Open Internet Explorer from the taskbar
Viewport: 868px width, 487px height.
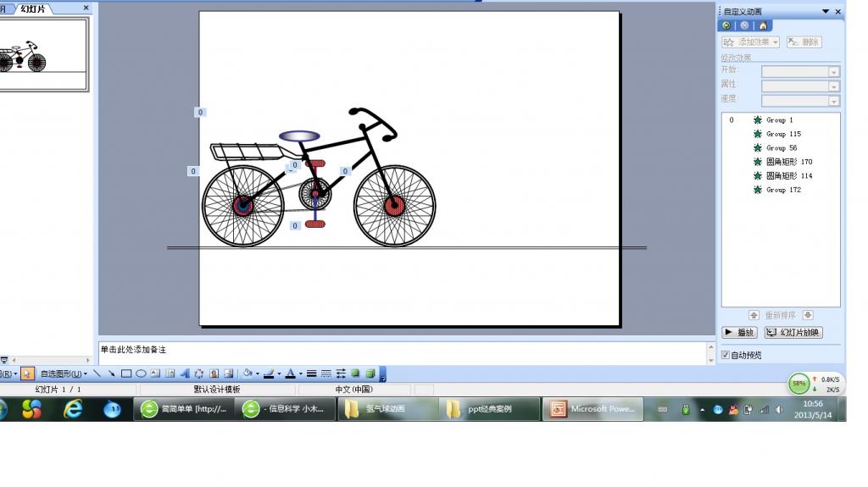73,410
